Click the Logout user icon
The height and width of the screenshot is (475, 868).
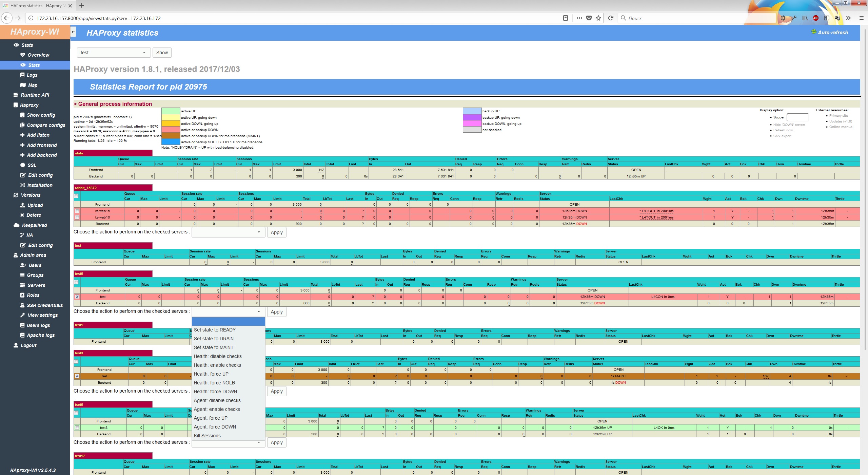16,345
